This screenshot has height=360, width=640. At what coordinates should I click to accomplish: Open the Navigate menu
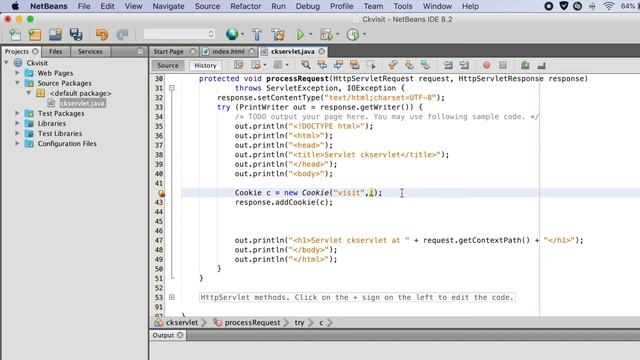168,6
